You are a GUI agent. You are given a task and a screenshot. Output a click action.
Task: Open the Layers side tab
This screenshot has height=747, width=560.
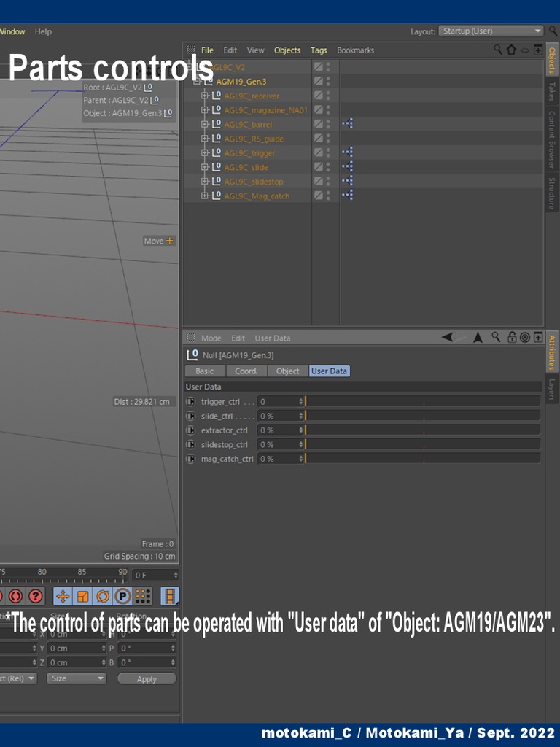point(551,390)
